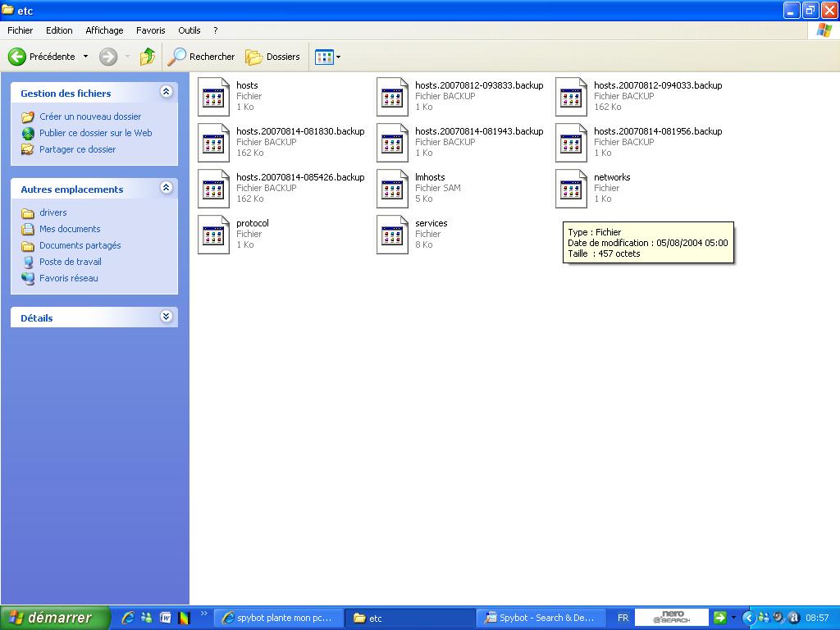Go to Poste de travail
The height and width of the screenshot is (630, 840).
coord(71,262)
